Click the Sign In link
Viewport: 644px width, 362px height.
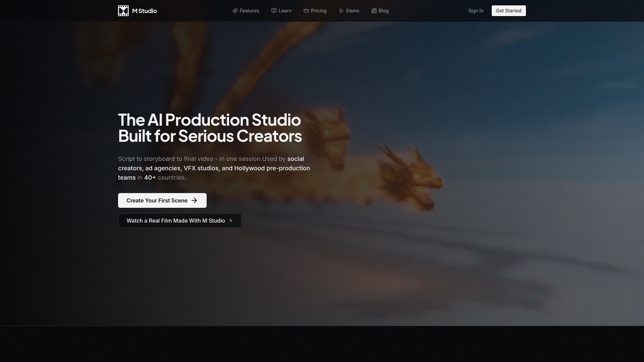click(476, 11)
